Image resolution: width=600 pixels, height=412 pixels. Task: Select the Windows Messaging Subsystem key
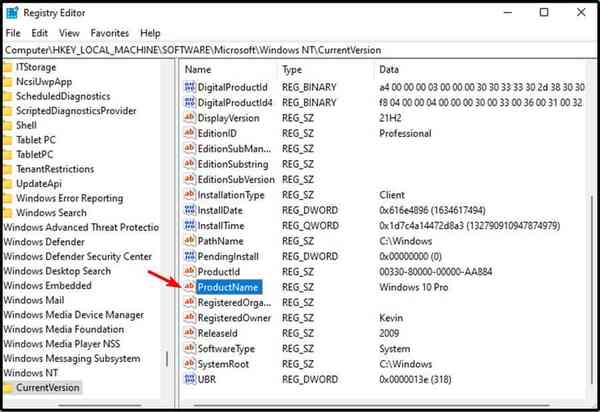click(71, 358)
